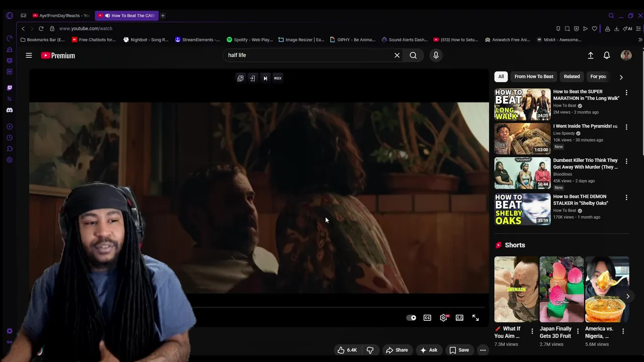644x362 pixels.
Task: Add page to bookmarks heart
Action: [x=594, y=29]
